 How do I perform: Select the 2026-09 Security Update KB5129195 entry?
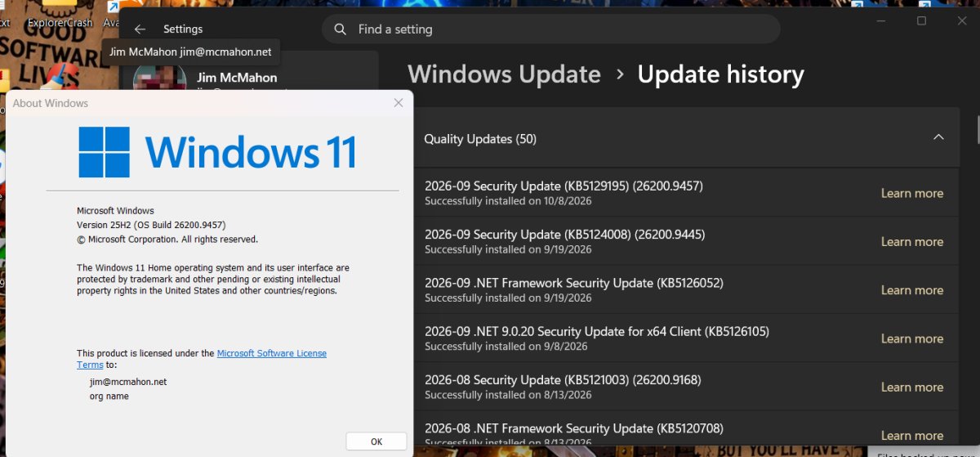pyautogui.click(x=686, y=193)
